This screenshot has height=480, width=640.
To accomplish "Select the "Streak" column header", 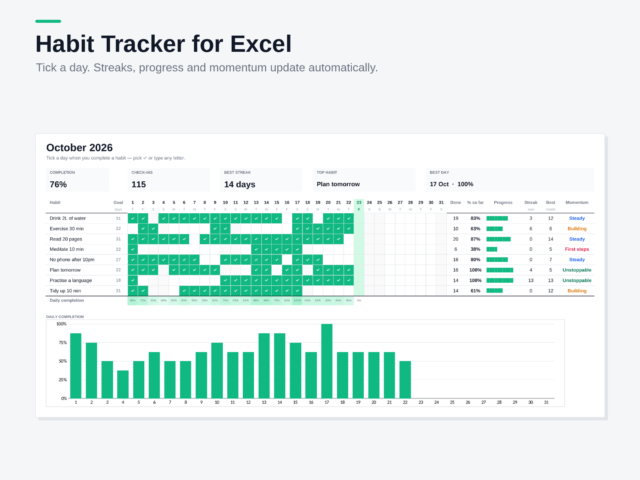I will pyautogui.click(x=531, y=202).
